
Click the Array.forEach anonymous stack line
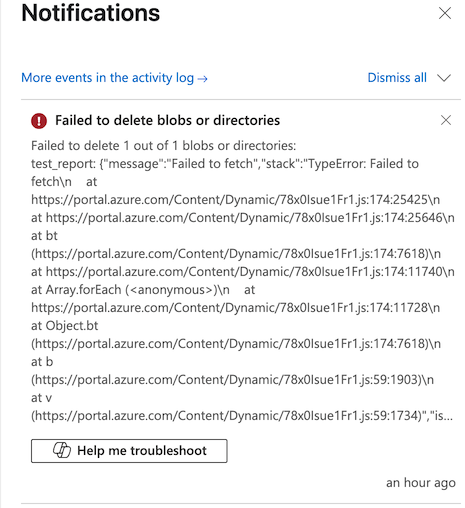point(130,290)
